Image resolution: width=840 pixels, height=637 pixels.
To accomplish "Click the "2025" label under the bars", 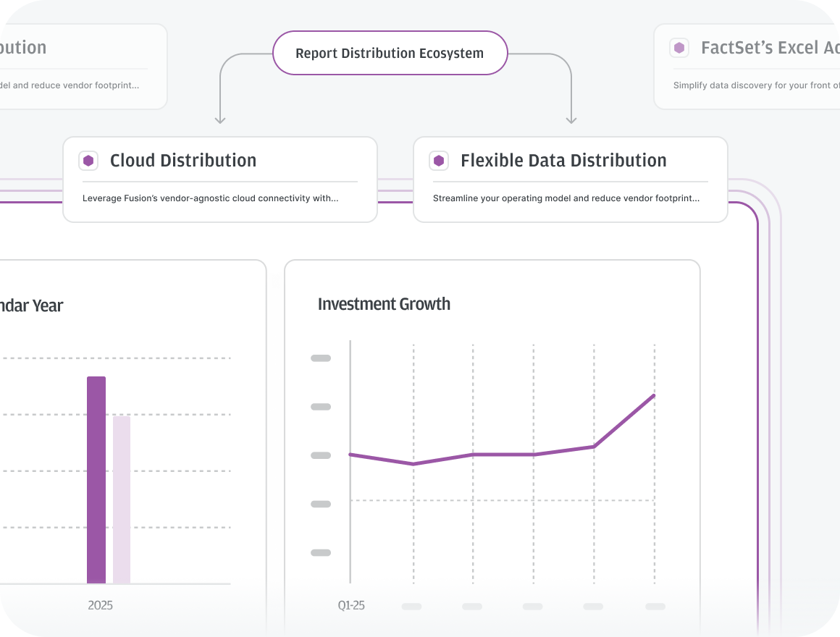I will (x=100, y=605).
